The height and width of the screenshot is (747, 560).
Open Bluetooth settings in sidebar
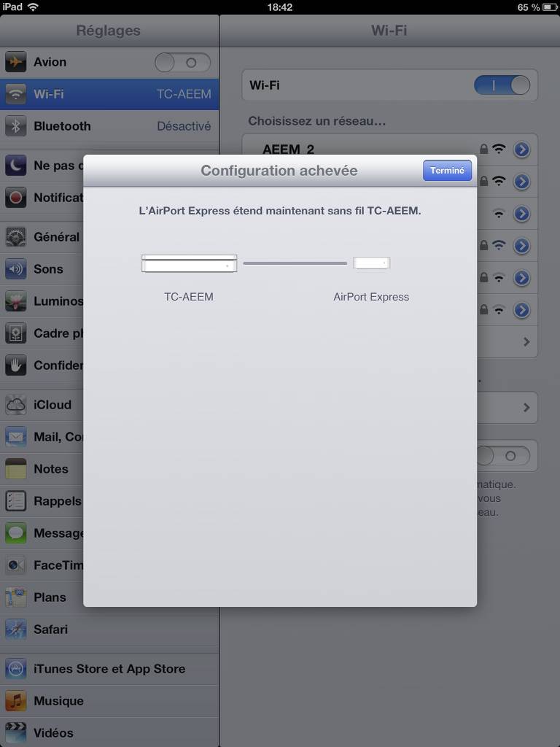[109, 126]
